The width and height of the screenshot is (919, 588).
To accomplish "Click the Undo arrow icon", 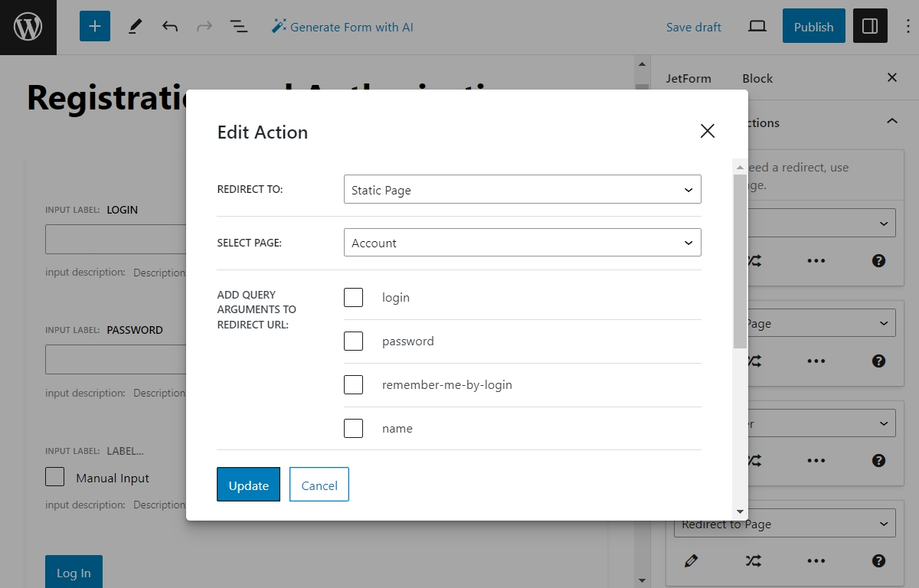I will [170, 26].
